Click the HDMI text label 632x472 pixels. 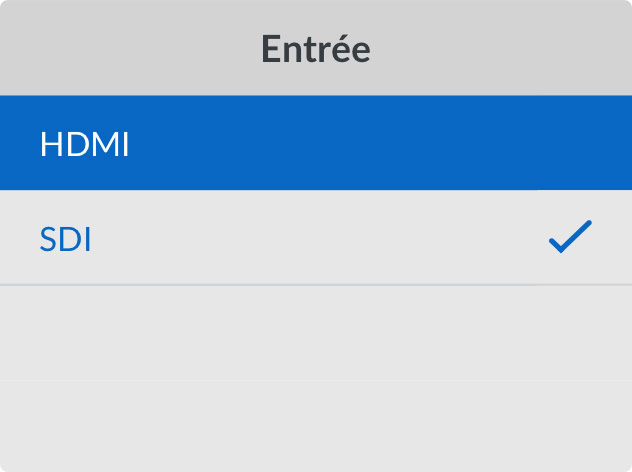point(85,145)
